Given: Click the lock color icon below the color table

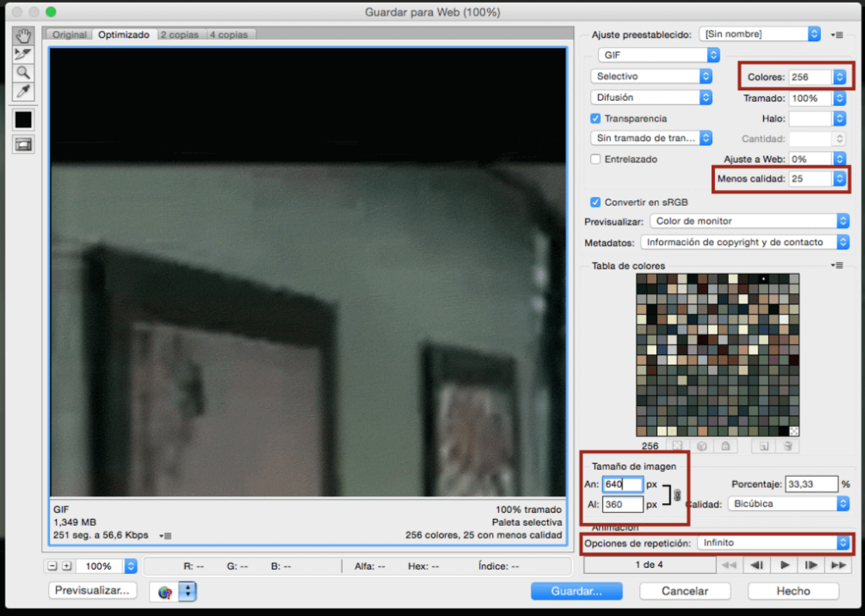Looking at the screenshot, I should pos(727,446).
